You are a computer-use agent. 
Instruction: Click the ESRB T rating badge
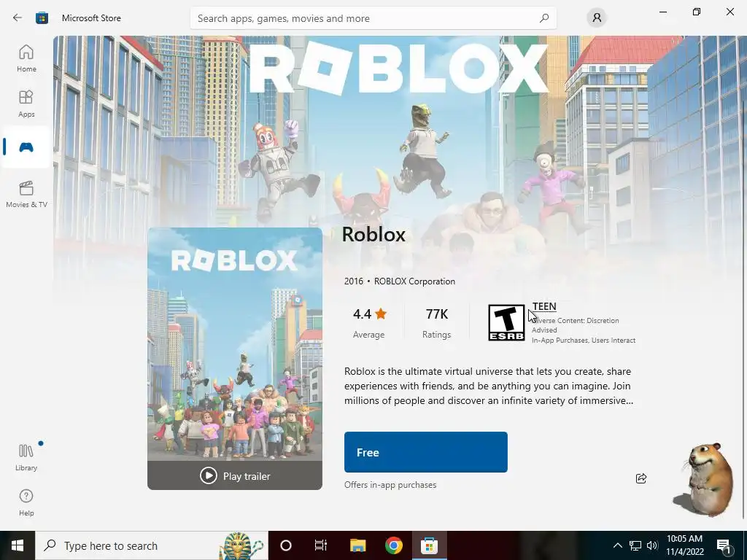click(x=506, y=322)
